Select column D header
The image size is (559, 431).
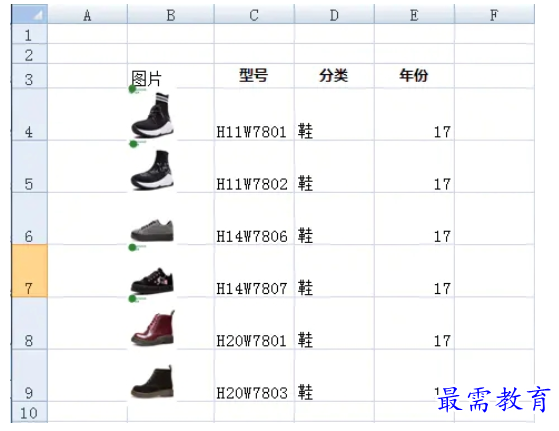click(334, 14)
